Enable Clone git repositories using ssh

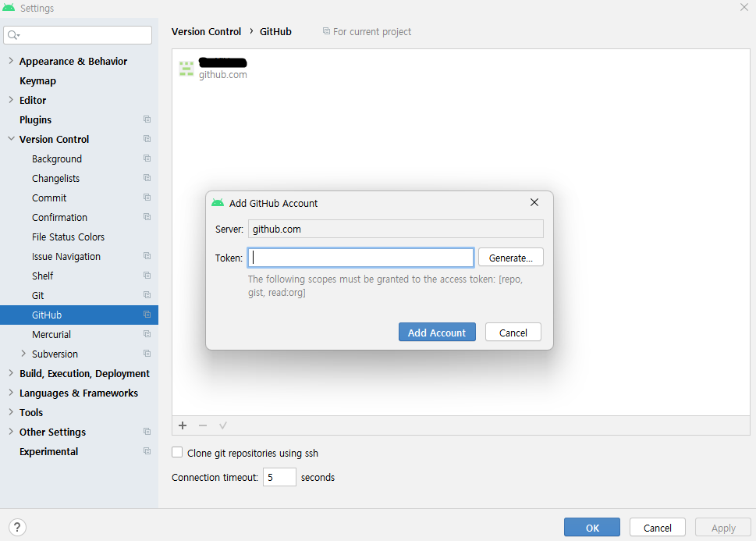click(x=177, y=452)
